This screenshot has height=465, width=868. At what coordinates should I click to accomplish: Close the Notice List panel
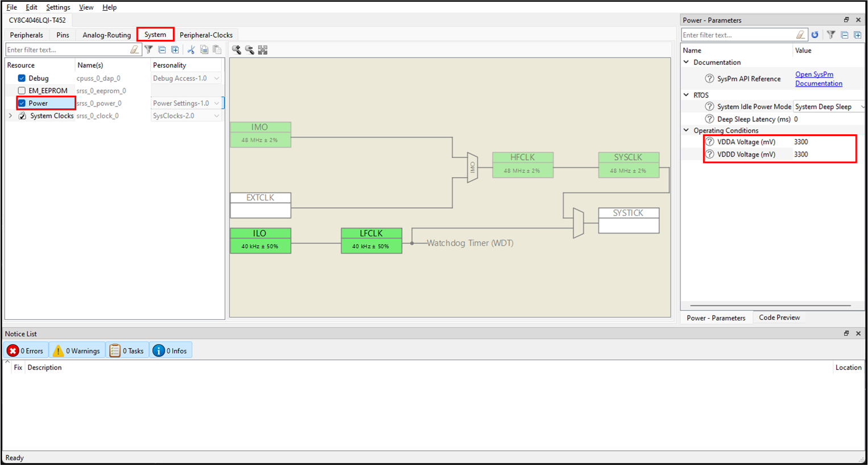coord(858,334)
